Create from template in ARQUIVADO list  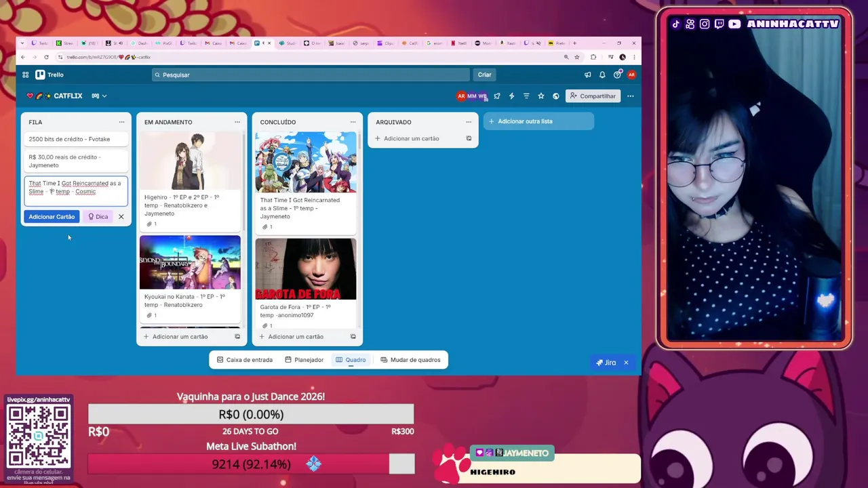(469, 138)
